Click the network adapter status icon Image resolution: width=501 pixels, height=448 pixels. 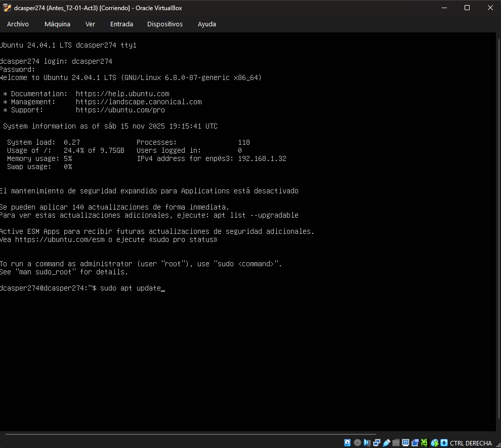(377, 443)
